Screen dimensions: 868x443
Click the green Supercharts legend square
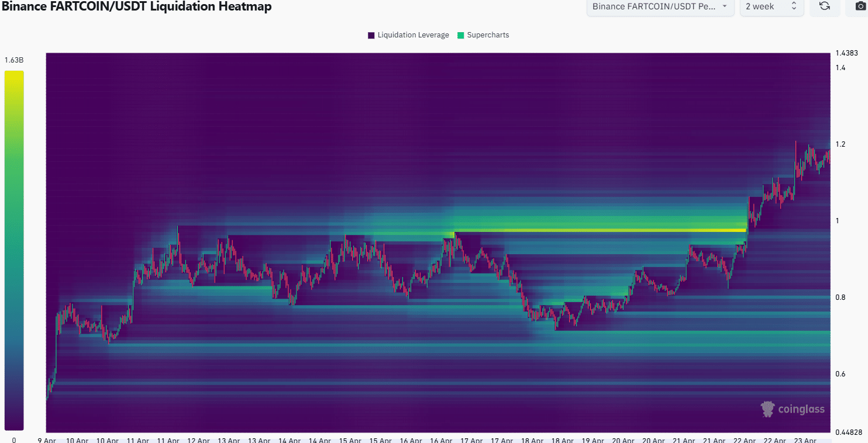click(x=461, y=35)
